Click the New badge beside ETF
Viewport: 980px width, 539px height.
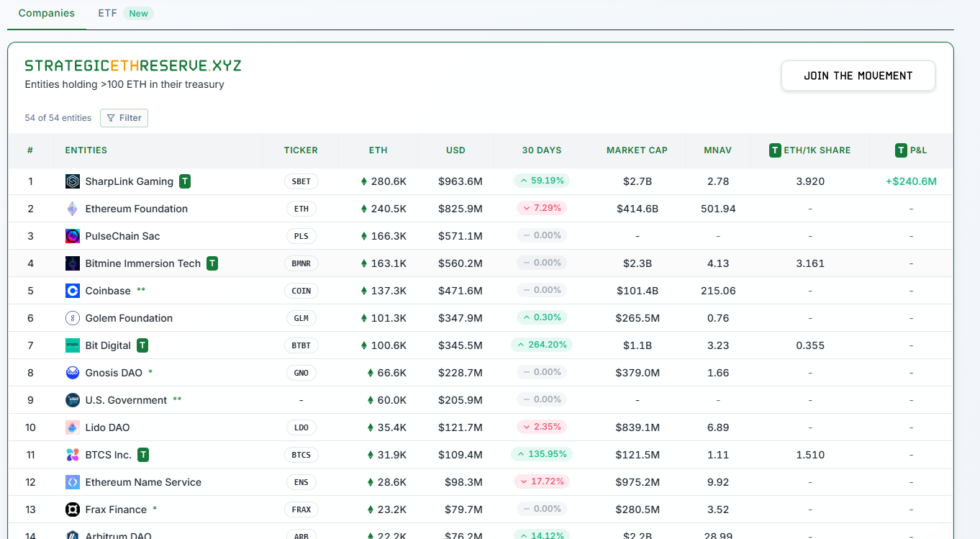pos(139,13)
